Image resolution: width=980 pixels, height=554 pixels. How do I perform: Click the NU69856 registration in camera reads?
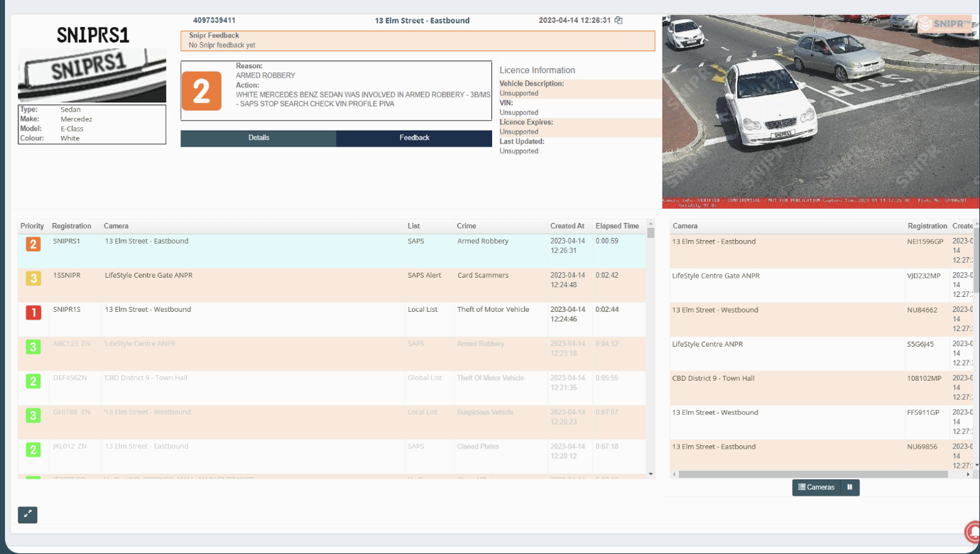tap(922, 447)
